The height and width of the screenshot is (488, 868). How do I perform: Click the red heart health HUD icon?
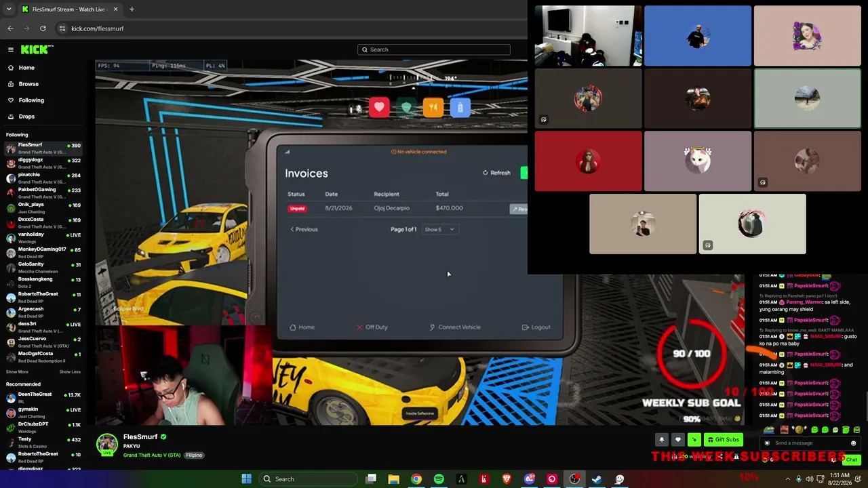(x=379, y=107)
